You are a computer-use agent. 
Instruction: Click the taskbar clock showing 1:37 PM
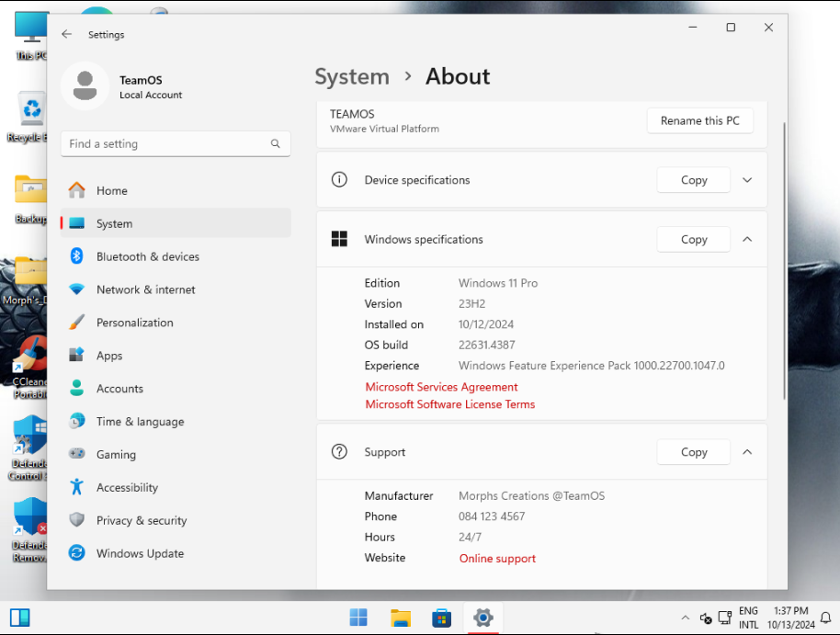790,618
